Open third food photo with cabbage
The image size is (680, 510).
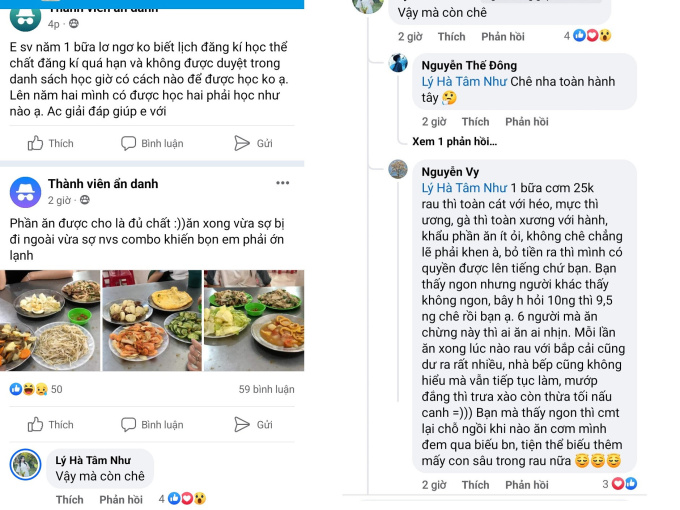pyautogui.click(x=254, y=320)
